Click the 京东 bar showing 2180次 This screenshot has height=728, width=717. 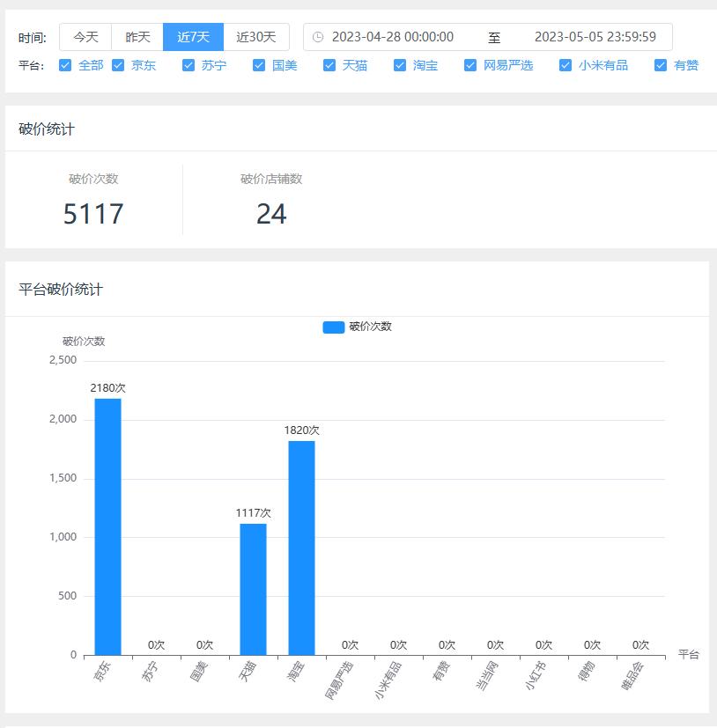108,526
